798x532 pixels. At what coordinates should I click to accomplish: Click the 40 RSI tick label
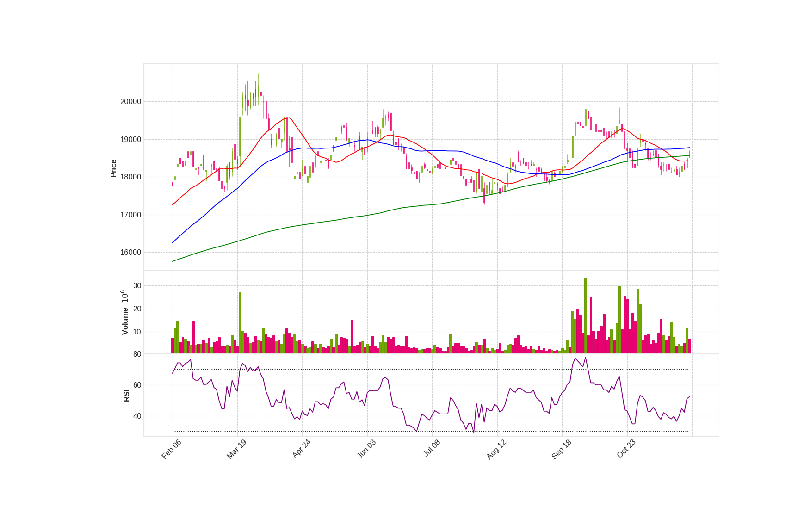(137, 416)
